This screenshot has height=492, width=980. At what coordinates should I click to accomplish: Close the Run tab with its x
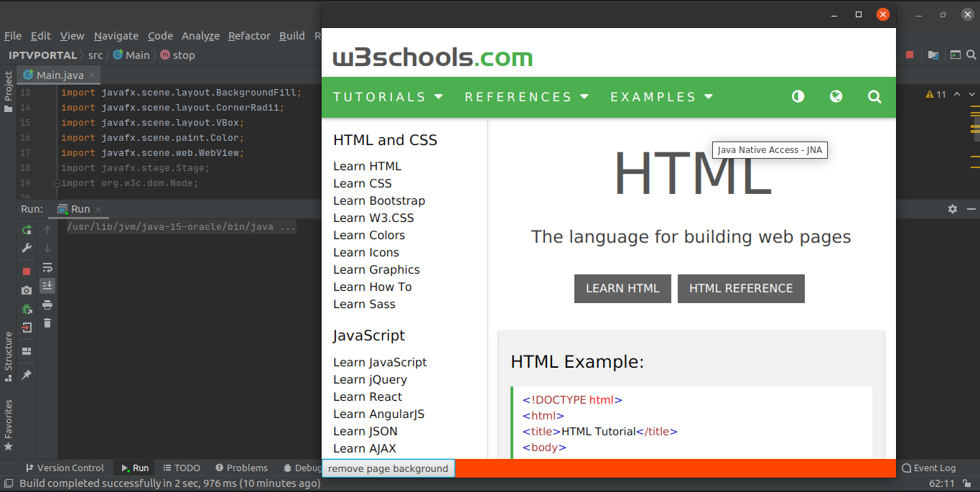click(x=98, y=209)
